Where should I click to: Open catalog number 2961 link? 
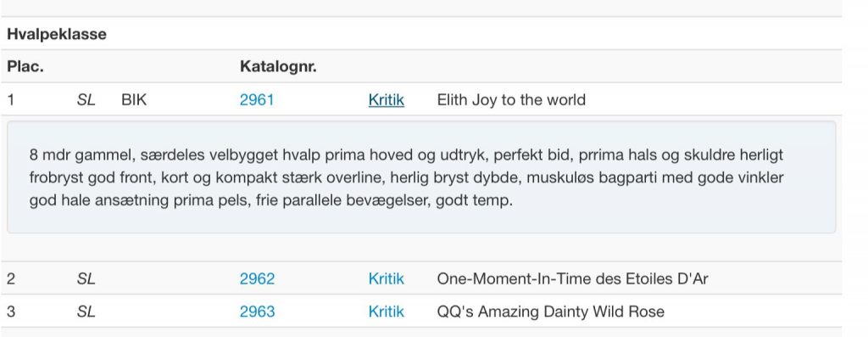[x=256, y=100]
